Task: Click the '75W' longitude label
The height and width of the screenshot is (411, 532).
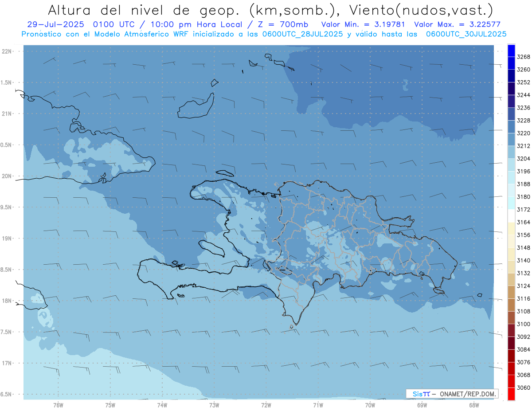Action: click(x=110, y=405)
